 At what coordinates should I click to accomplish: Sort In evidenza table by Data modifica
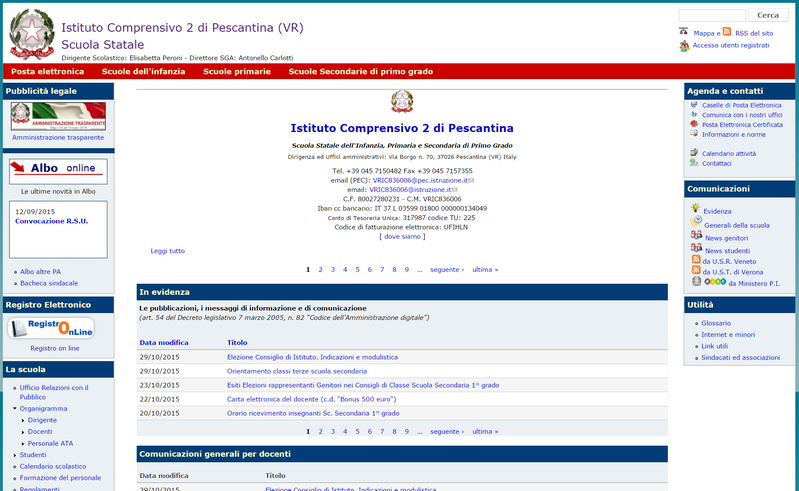click(x=164, y=343)
